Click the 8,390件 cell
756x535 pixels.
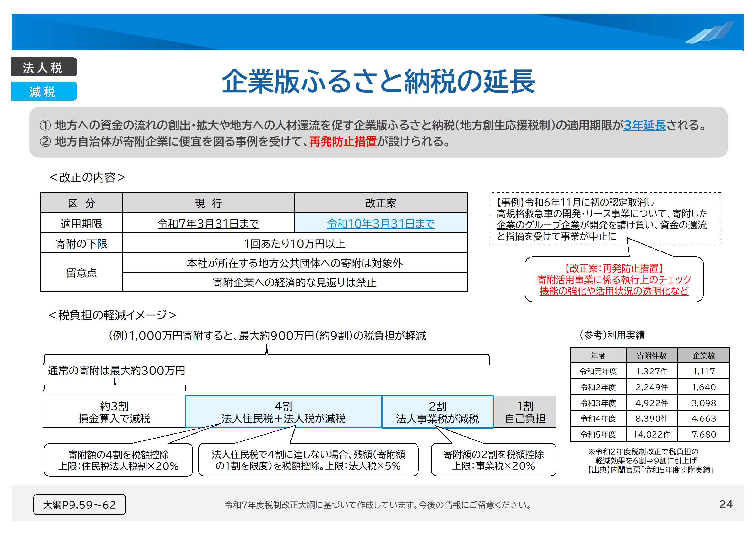point(652,418)
